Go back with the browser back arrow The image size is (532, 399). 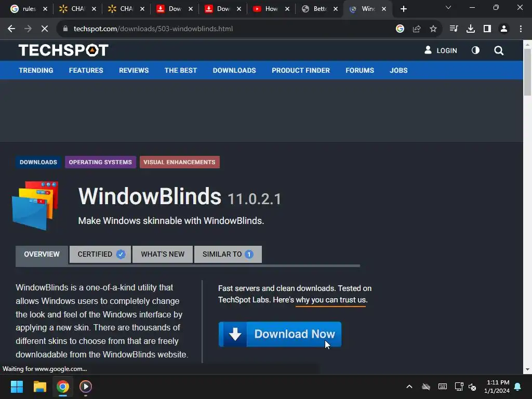pos(11,29)
